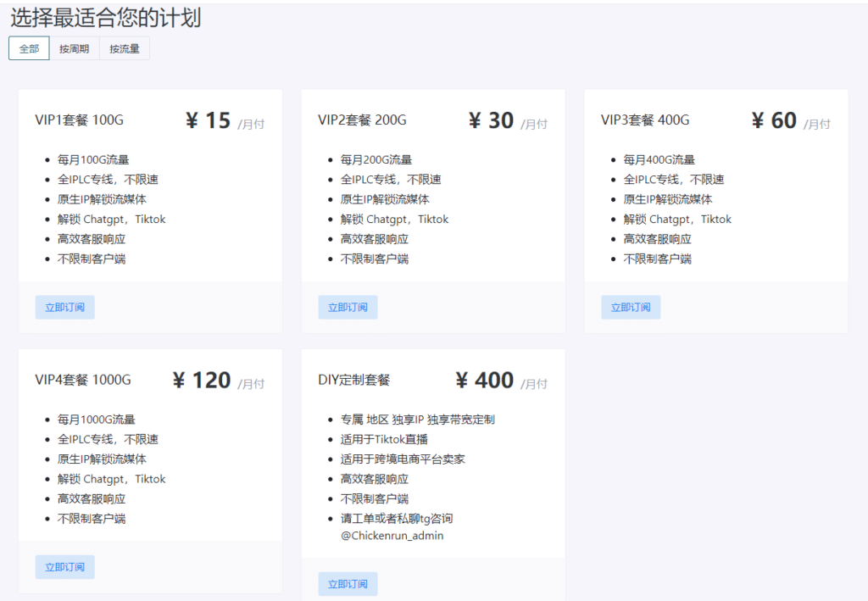Click 立即订阅 for DIY定制套餐
This screenshot has width=868, height=601.
pyautogui.click(x=348, y=584)
